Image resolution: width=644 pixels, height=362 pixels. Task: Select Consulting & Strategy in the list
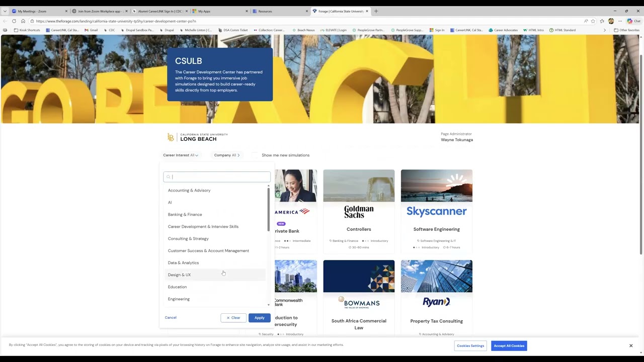tap(215, 239)
